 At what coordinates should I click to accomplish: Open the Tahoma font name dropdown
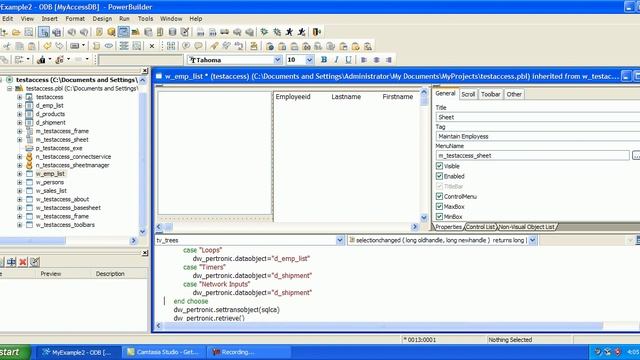[x=278, y=60]
